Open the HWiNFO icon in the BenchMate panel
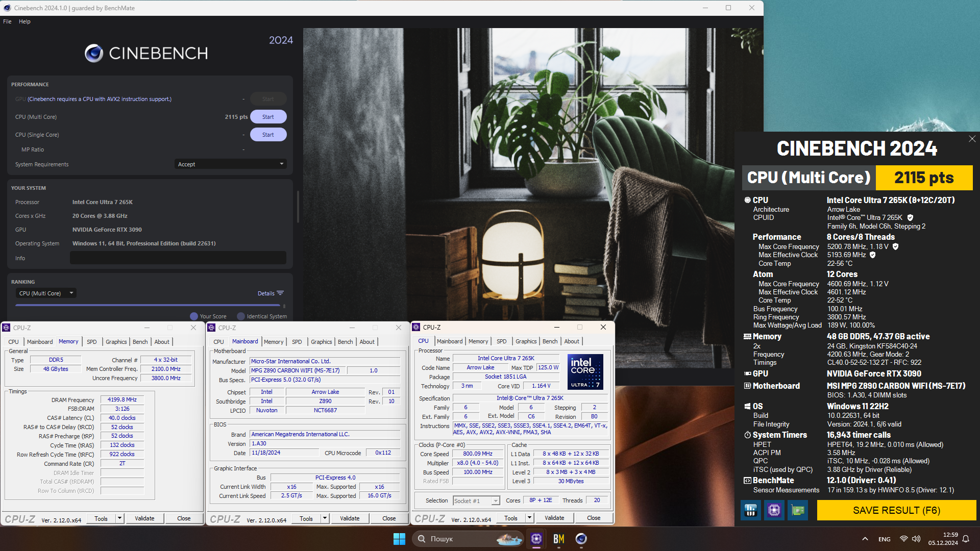The image size is (980, 551). pyautogui.click(x=750, y=510)
